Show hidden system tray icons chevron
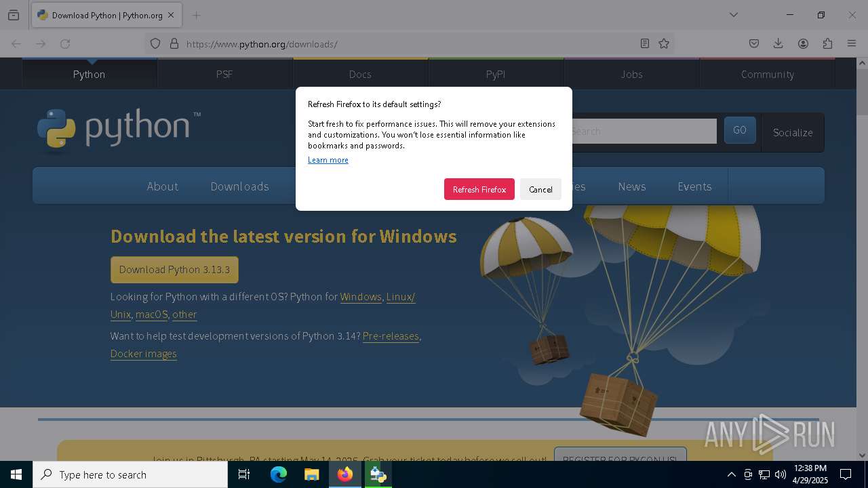The image size is (868, 488). click(x=731, y=474)
